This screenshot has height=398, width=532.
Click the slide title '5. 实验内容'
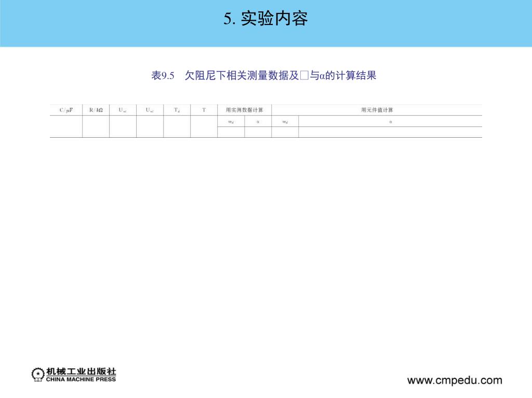265,18
